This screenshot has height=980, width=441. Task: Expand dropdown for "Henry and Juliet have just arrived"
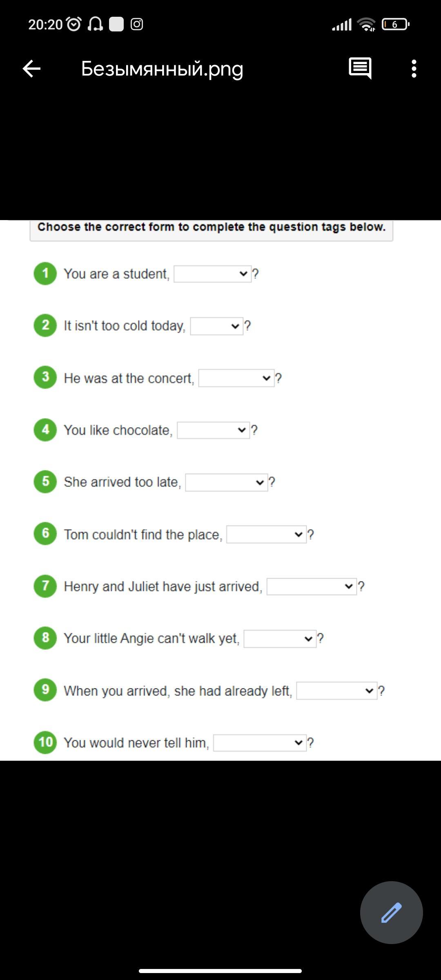pyautogui.click(x=311, y=586)
